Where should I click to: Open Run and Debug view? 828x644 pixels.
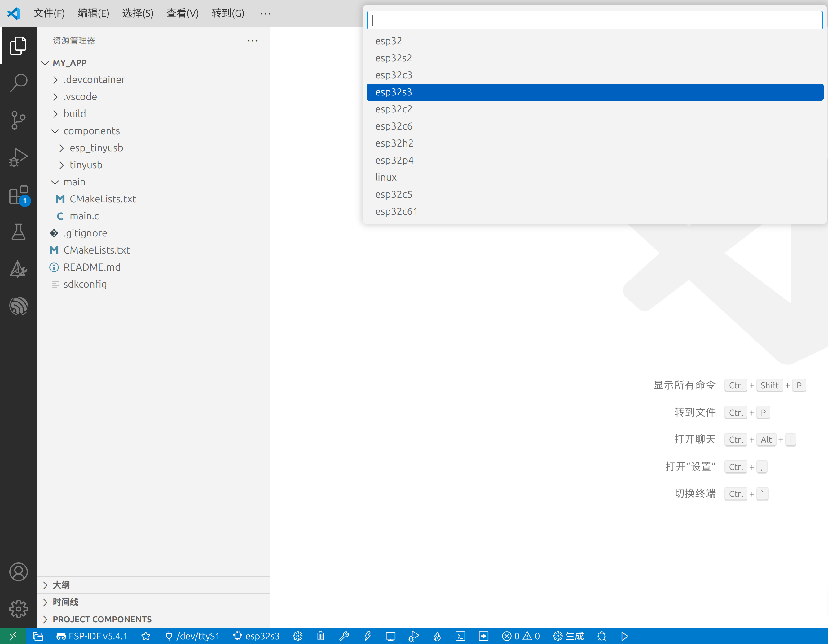(18, 157)
